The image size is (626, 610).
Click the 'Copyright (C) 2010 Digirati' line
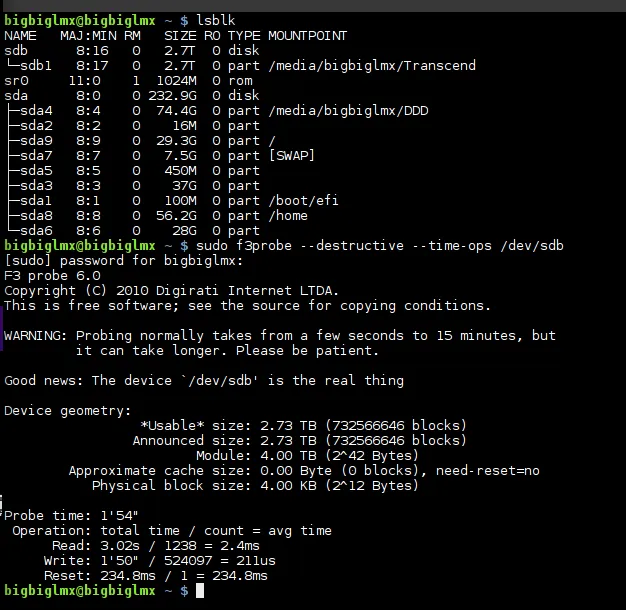pyautogui.click(x=171, y=291)
